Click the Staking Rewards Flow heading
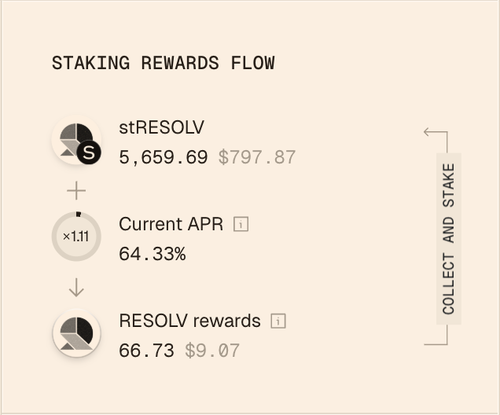Screen dimensions: 500x415 pos(163,63)
